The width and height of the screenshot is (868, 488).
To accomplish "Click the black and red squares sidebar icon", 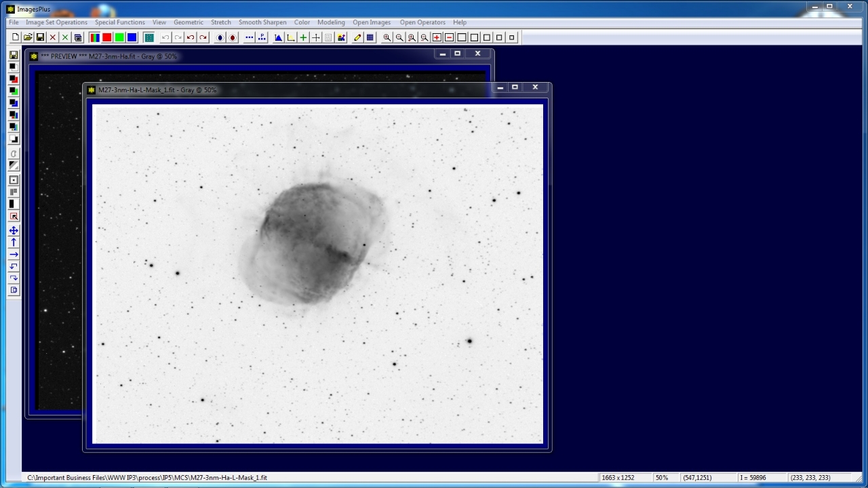I will coord(14,79).
